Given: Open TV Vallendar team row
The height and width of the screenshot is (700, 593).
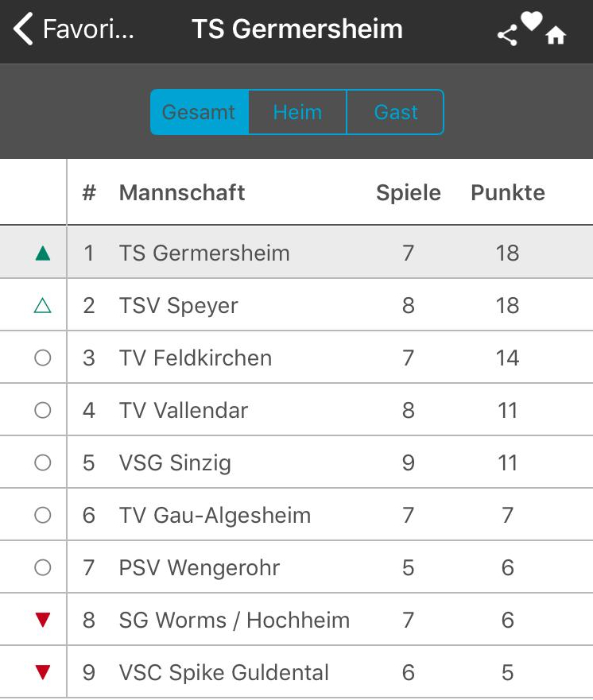Looking at the screenshot, I should [x=296, y=410].
